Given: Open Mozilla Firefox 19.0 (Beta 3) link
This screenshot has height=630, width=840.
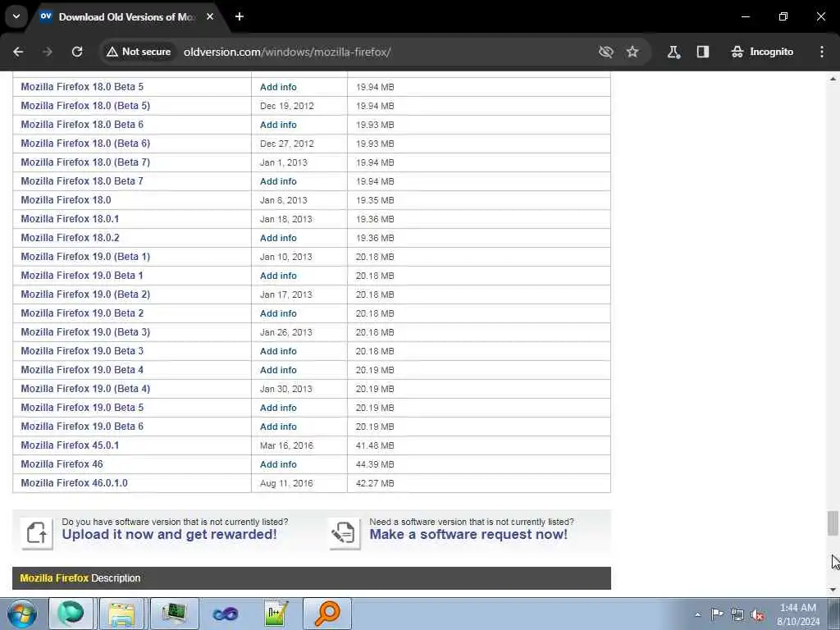Looking at the screenshot, I should point(85,332).
